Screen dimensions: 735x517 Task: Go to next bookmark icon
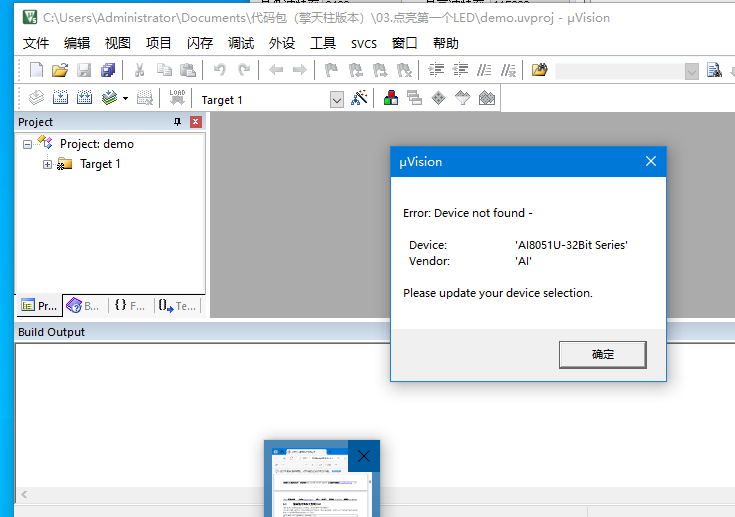tap(380, 70)
